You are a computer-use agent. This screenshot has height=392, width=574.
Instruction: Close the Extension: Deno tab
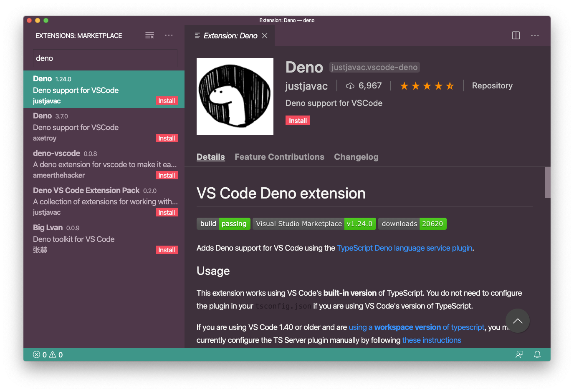pyautogui.click(x=265, y=36)
